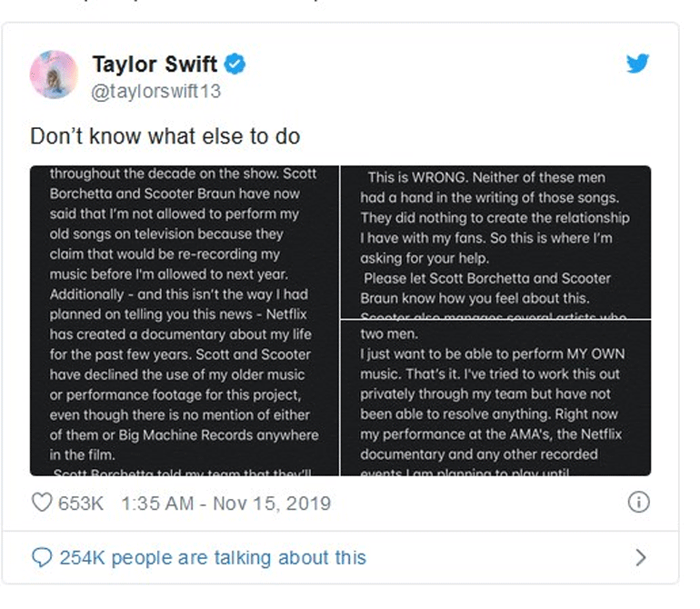This screenshot has height=609, width=700.
Task: Click the blue verified checkmark badge
Action: point(235,65)
